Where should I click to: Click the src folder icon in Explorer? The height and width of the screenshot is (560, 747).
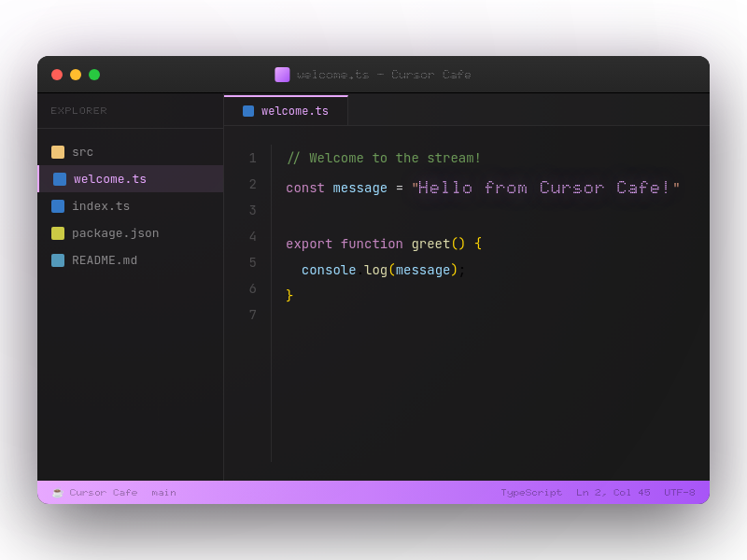(59, 151)
